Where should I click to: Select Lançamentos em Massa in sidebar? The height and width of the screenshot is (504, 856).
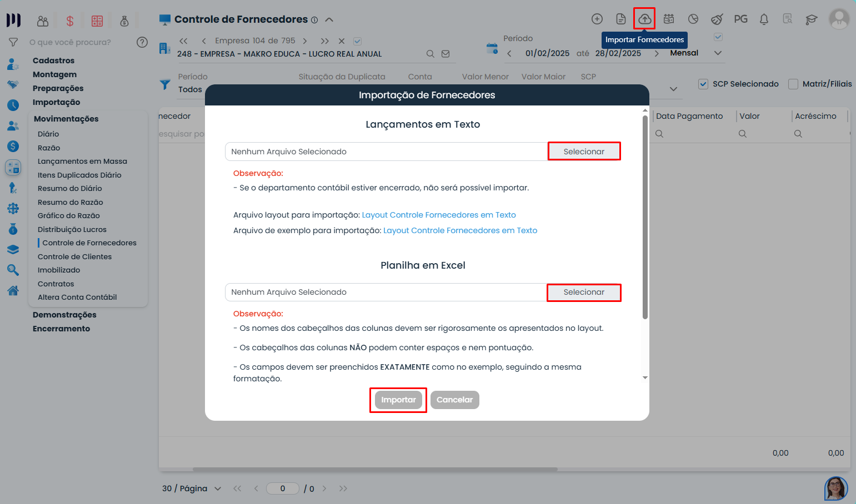tap(82, 161)
